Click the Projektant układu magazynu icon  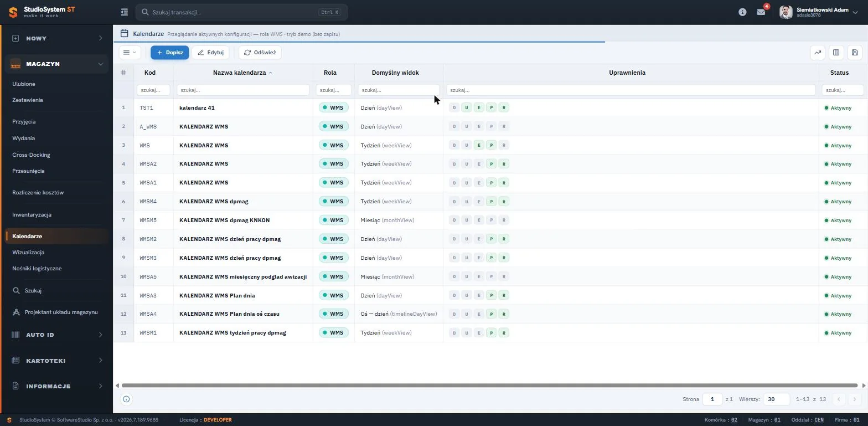[16, 312]
